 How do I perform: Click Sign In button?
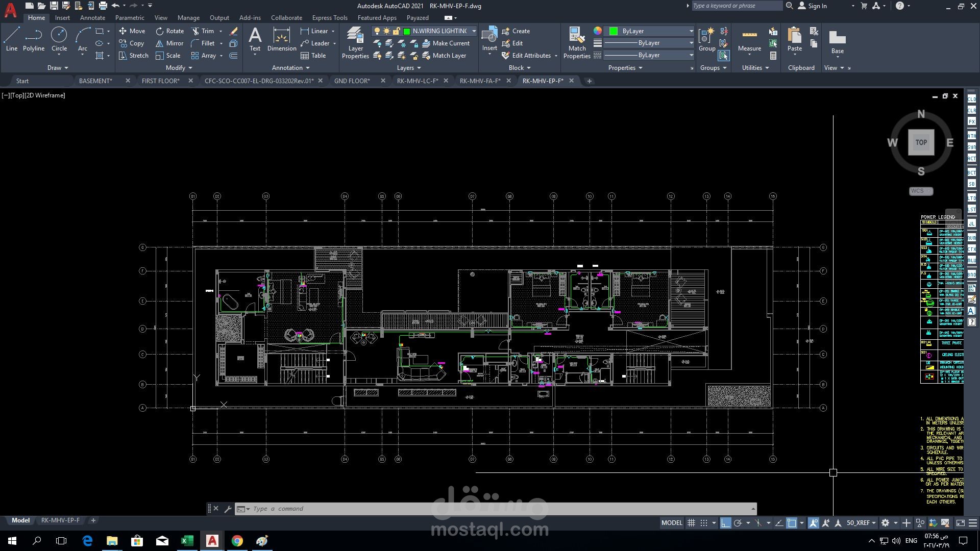pyautogui.click(x=813, y=6)
